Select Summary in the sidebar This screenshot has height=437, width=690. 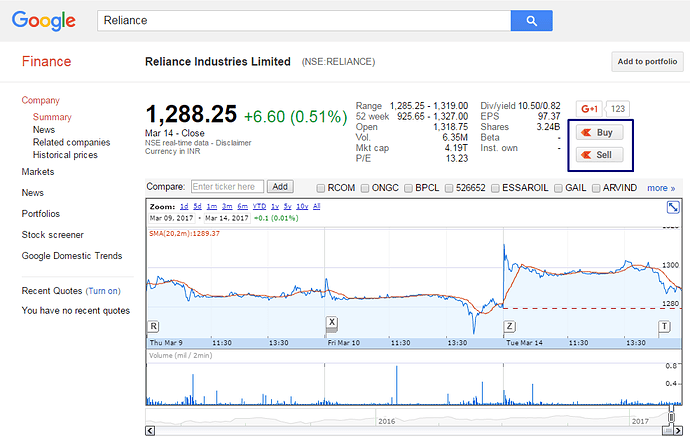pos(52,117)
